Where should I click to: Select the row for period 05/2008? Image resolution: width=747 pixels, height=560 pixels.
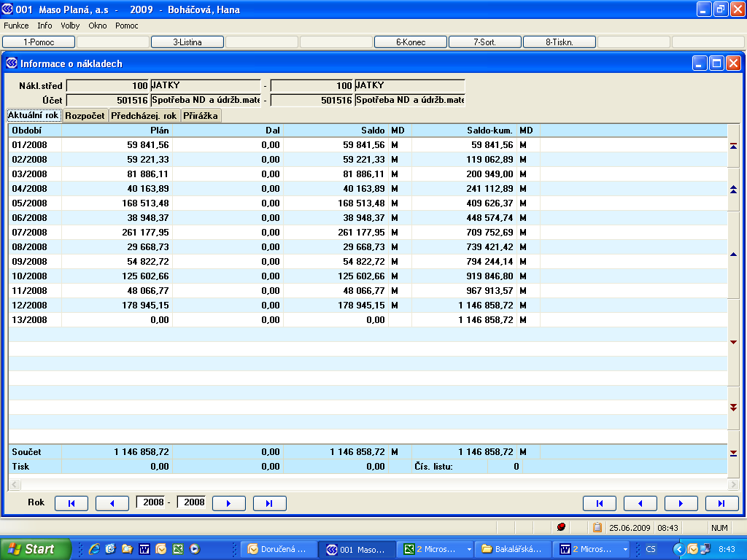pos(368,203)
